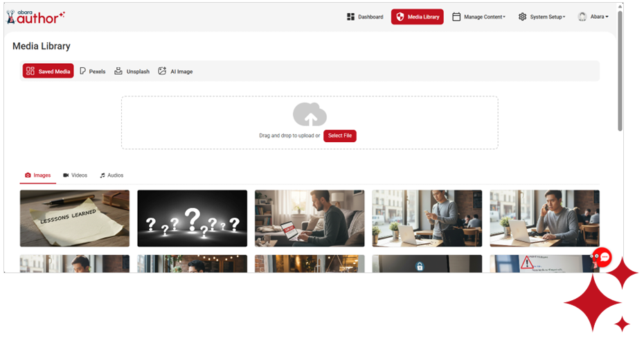This screenshot has height=337, width=644.
Task: Click the cloud upload icon
Action: [310, 114]
